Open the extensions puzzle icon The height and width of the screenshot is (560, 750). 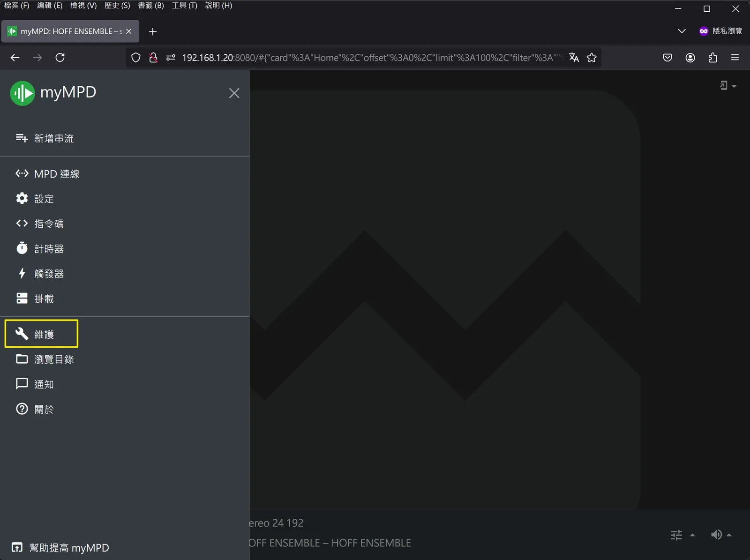712,58
